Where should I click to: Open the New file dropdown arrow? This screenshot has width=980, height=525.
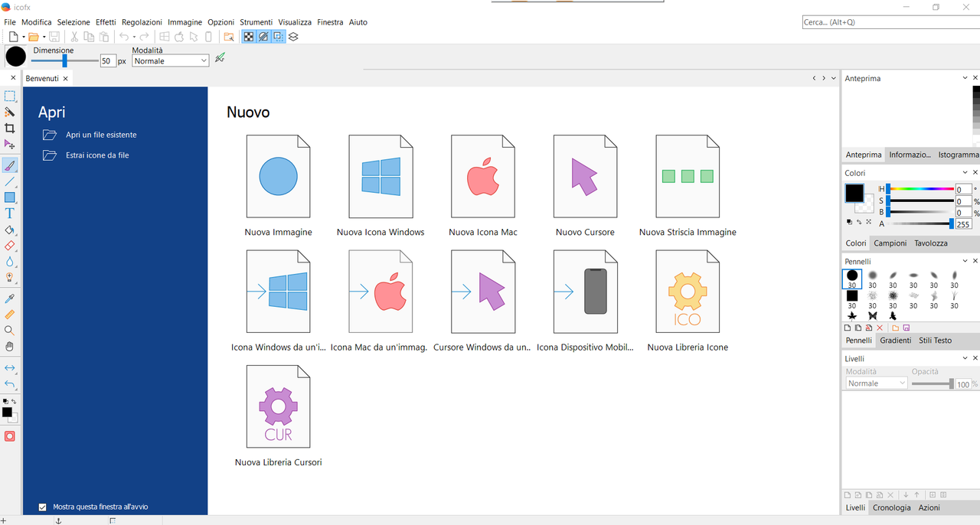(24, 37)
